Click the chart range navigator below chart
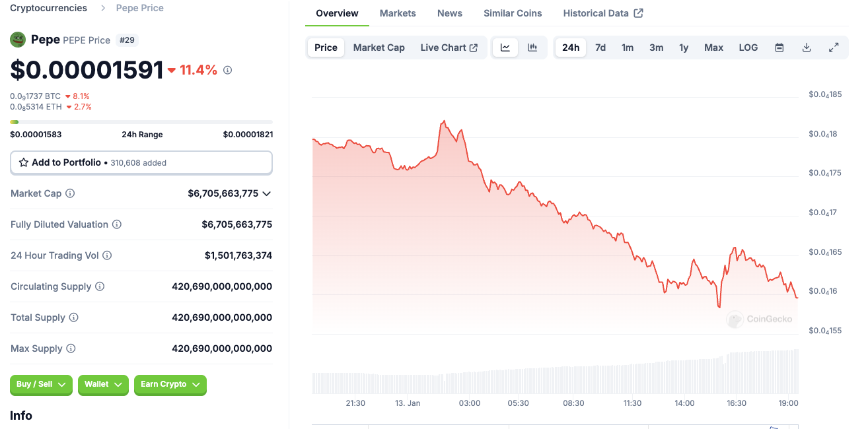 (555, 426)
